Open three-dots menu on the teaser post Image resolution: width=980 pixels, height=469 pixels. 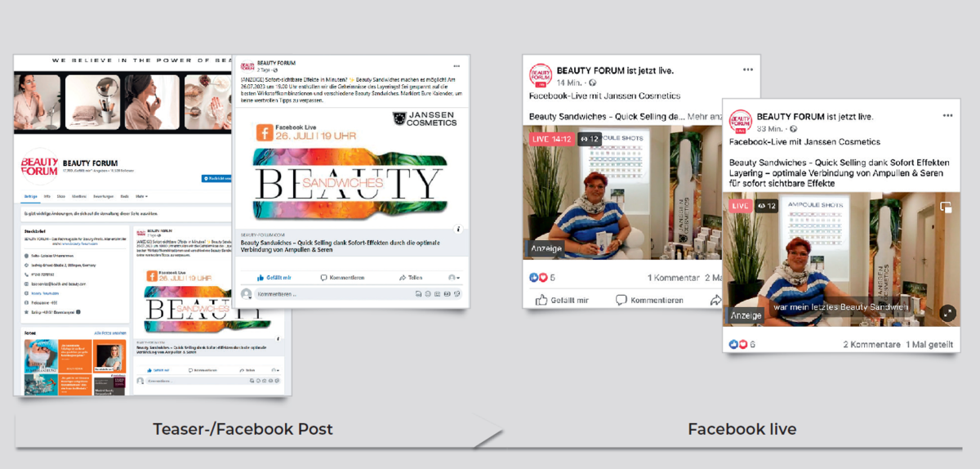[456, 66]
